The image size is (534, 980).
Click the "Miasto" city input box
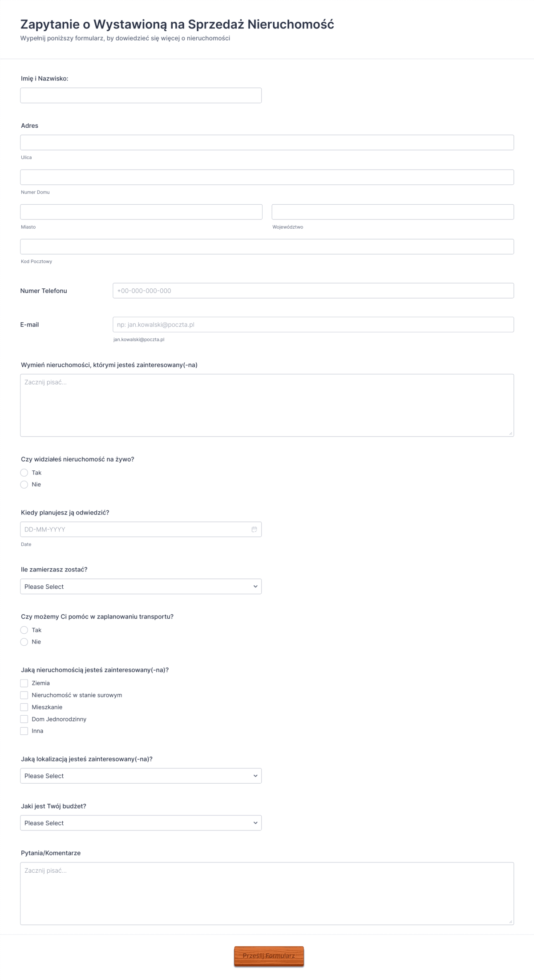coord(141,212)
